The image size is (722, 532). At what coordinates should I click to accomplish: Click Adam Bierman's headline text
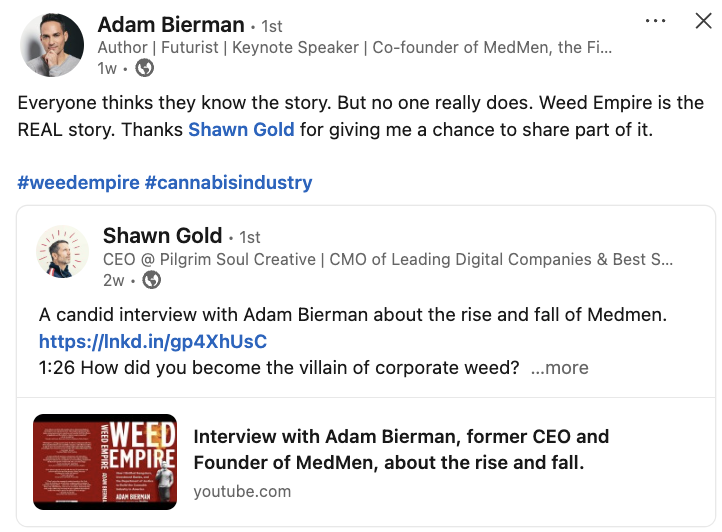tap(355, 47)
